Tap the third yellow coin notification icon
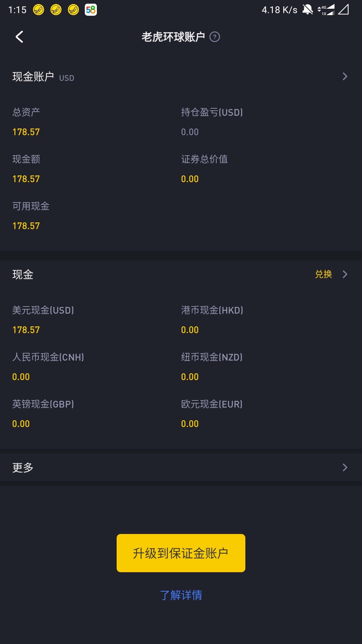 pos(73,10)
